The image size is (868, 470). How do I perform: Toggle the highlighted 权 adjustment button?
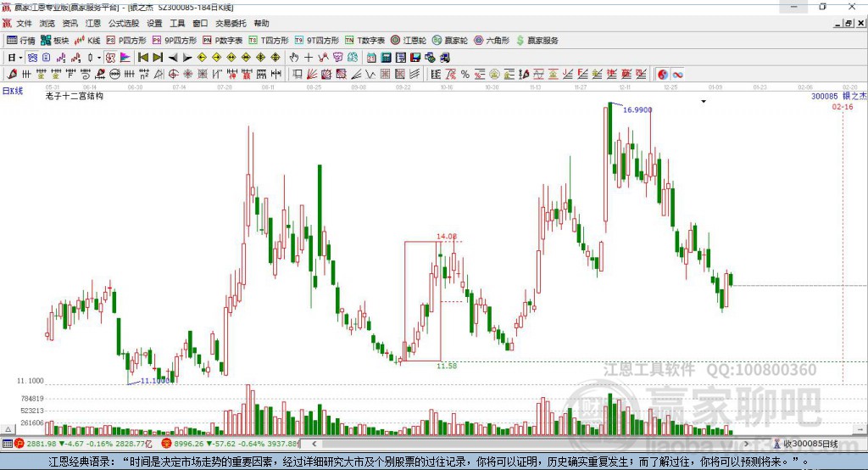[111, 57]
